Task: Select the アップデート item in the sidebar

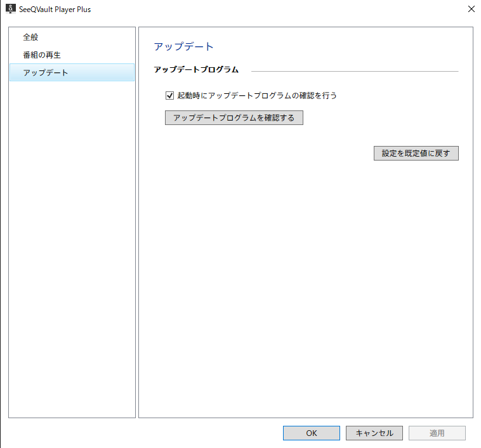Action: pyautogui.click(x=46, y=73)
